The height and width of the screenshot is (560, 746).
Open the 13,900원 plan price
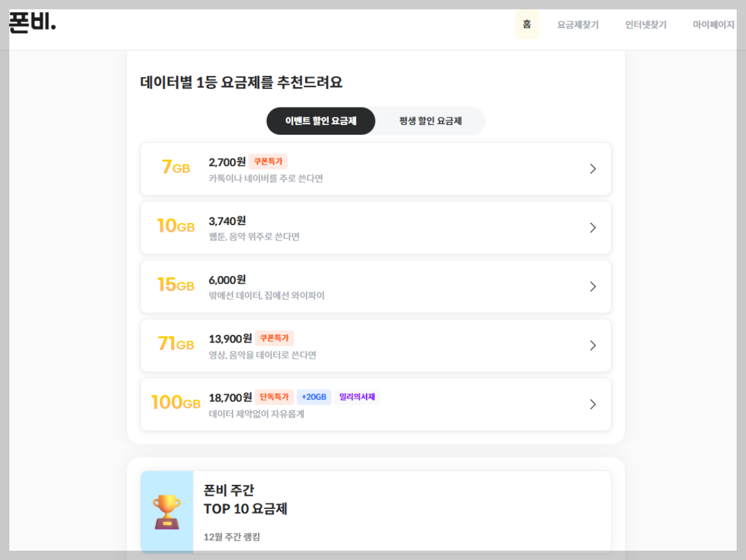point(231,339)
